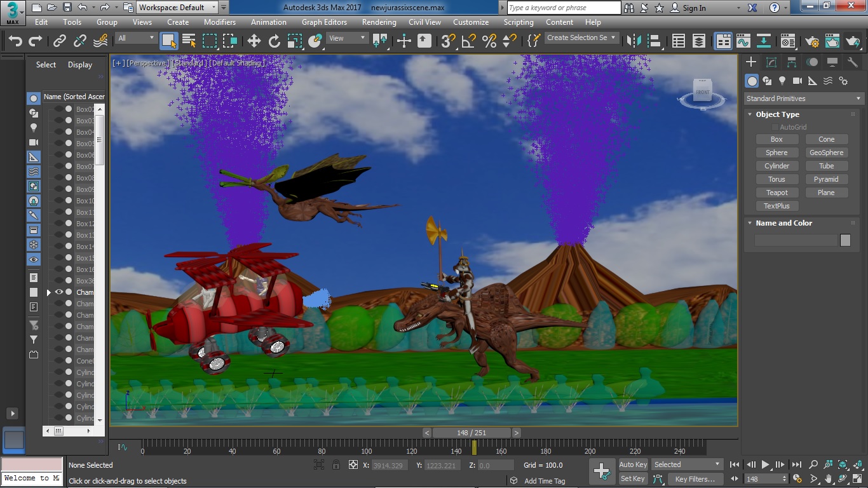Open the Animation menu
This screenshot has height=488, width=868.
[269, 22]
